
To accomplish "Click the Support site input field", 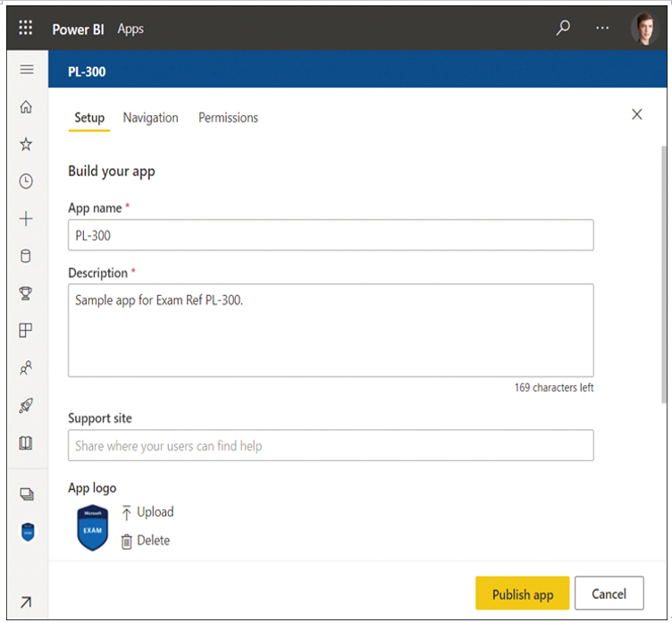I will point(331,445).
